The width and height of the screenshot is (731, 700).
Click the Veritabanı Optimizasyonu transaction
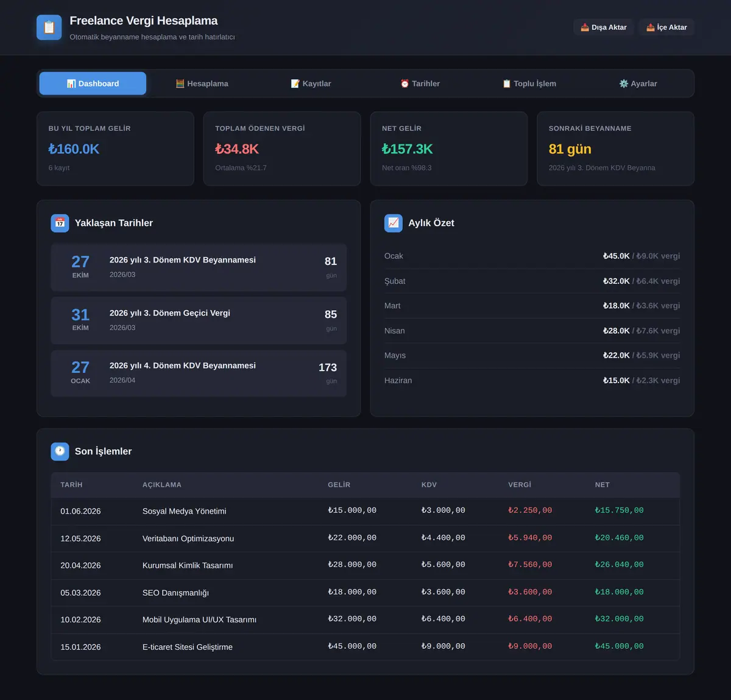(365, 539)
